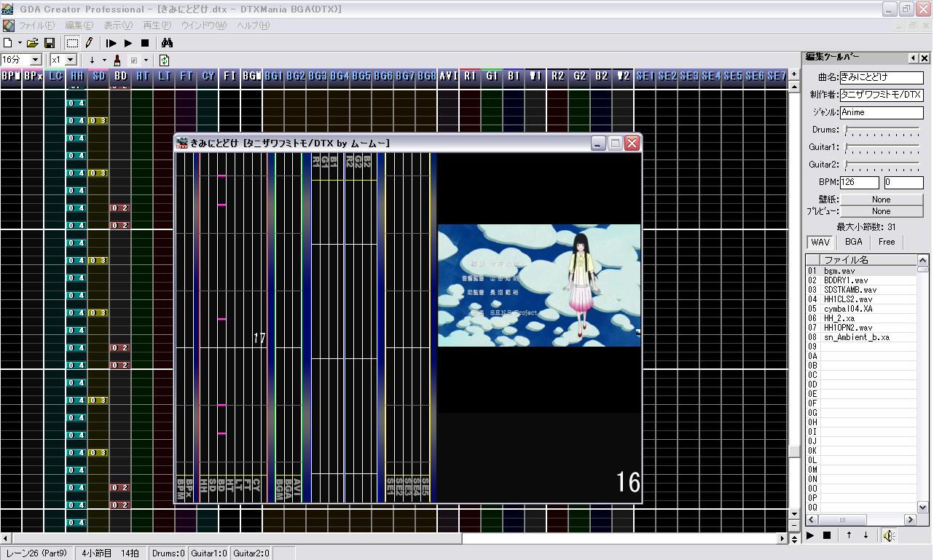Open the 再生(P) menu
The height and width of the screenshot is (560, 934).
coord(157,25)
